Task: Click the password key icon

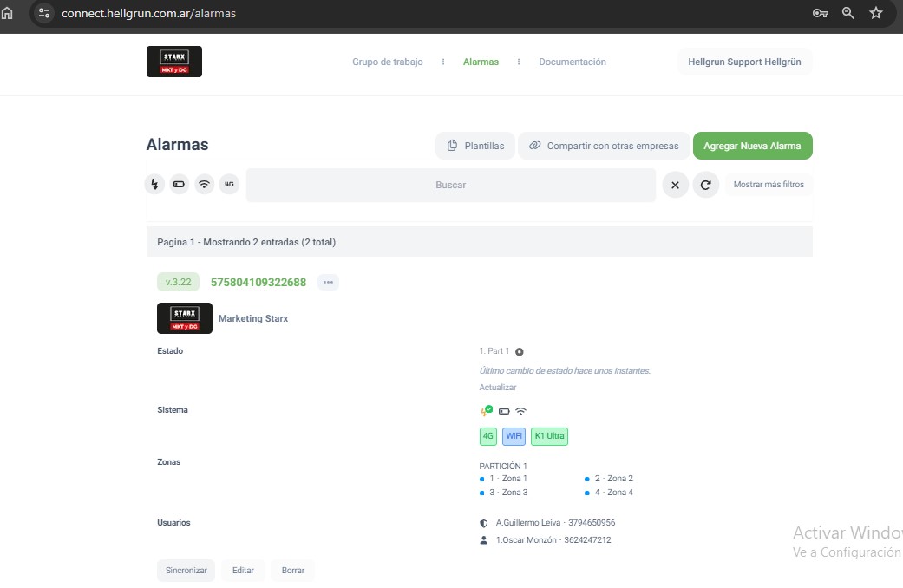Action: 820,13
